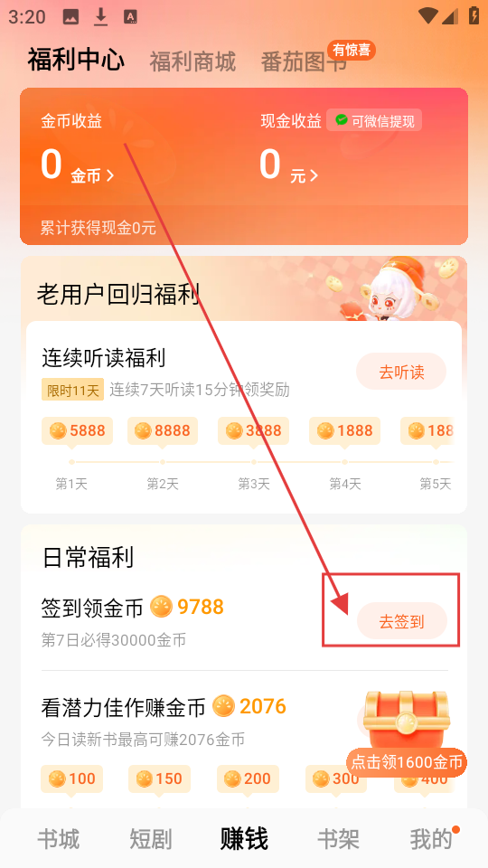The width and height of the screenshot is (488, 868).
Task: Open the 短剧 bottom navigation tab
Action: coord(151,839)
